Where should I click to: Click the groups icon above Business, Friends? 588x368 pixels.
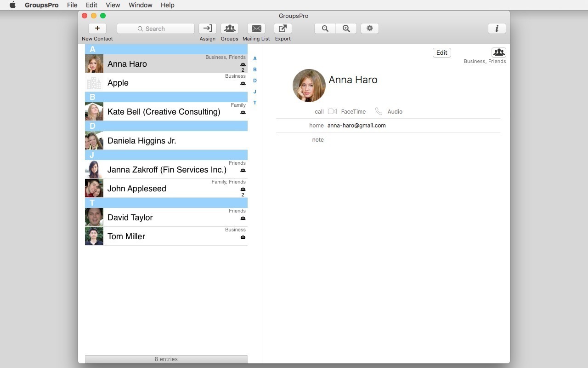tap(498, 52)
